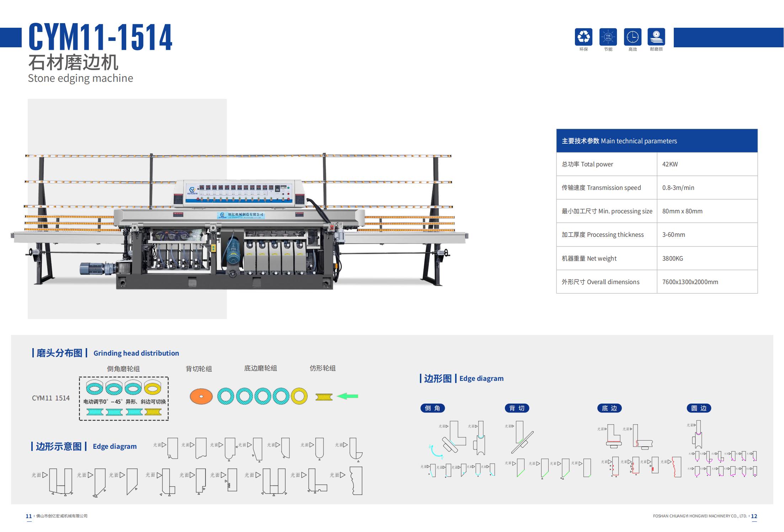This screenshot has height=532, width=784.
Task: Click the CYM11-1514 model title
Action: (100, 37)
